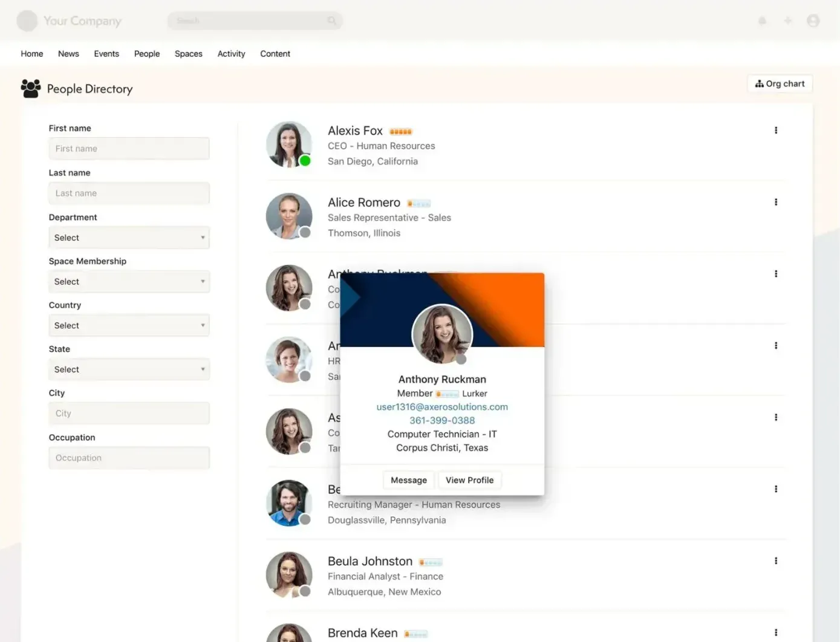Expand the State select dropdown
840x642 pixels.
coord(129,369)
